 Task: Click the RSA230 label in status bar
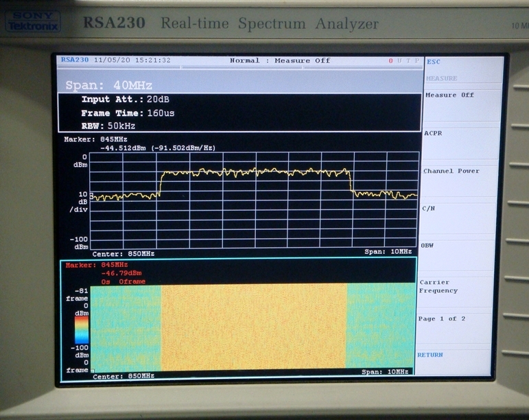(x=75, y=60)
